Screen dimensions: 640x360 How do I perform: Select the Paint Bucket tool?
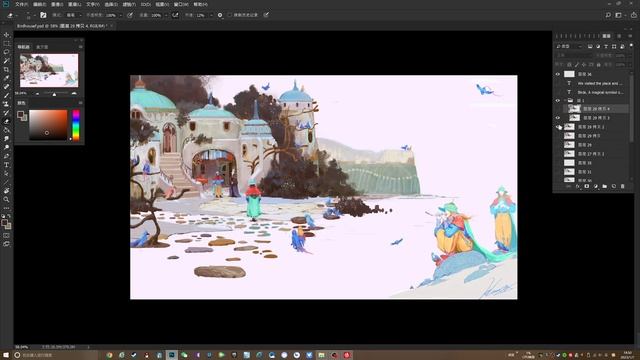6,130
